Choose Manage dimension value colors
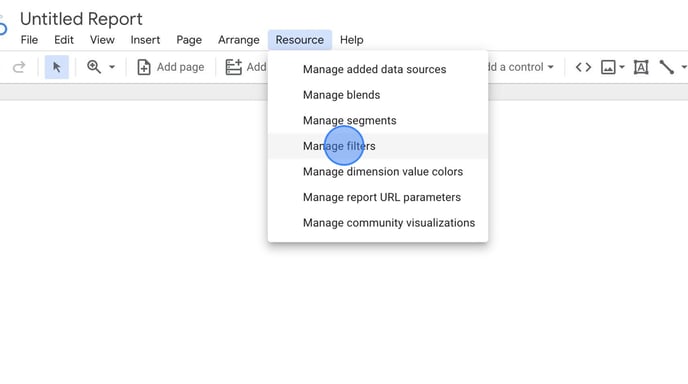The image size is (688, 384). click(378, 172)
